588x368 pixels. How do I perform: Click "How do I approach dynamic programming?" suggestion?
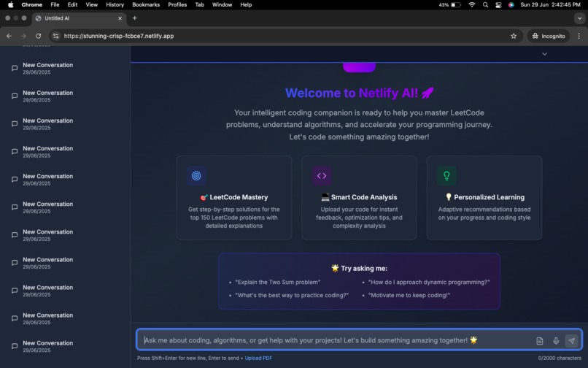429,282
